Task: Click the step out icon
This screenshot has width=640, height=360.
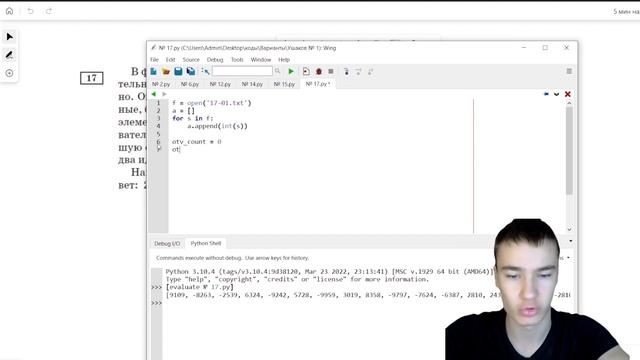Action: [371, 71]
